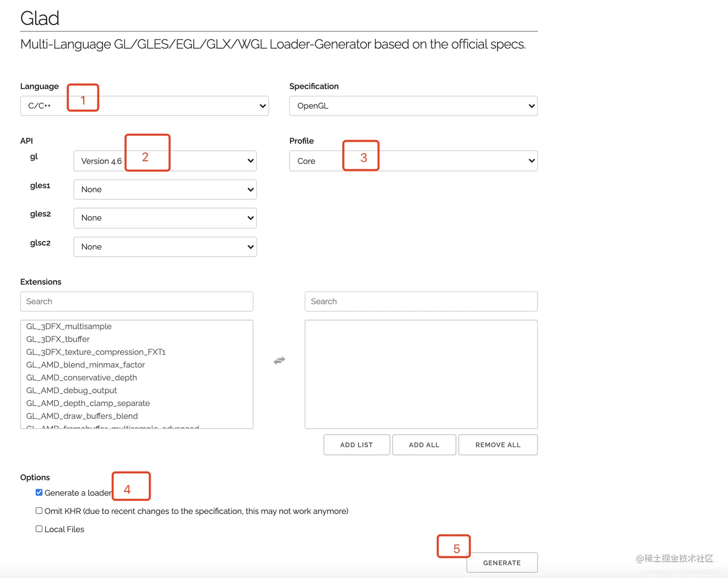Click the ADD LIST button

pos(357,445)
